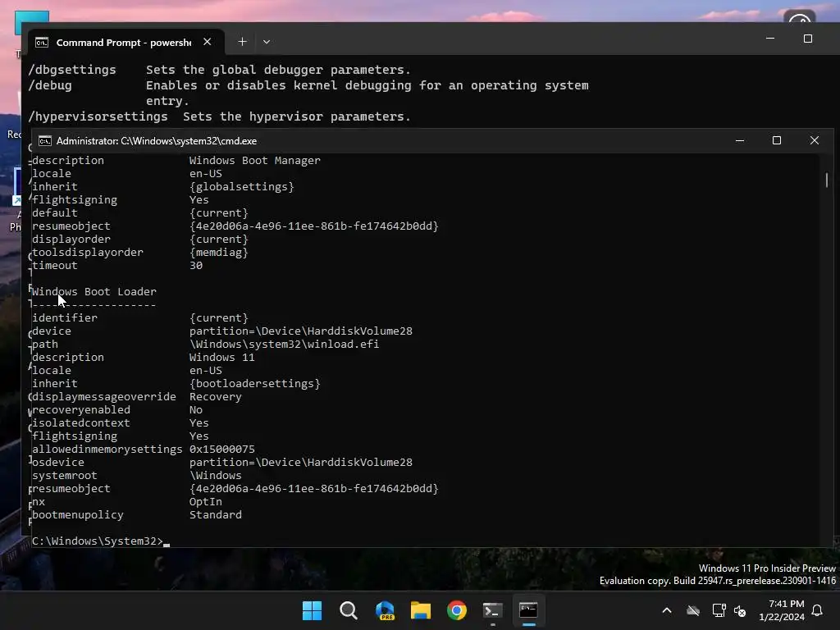The width and height of the screenshot is (840, 630).
Task: Launch Microsoft Edge Preview from taskbar
Action: (x=385, y=610)
